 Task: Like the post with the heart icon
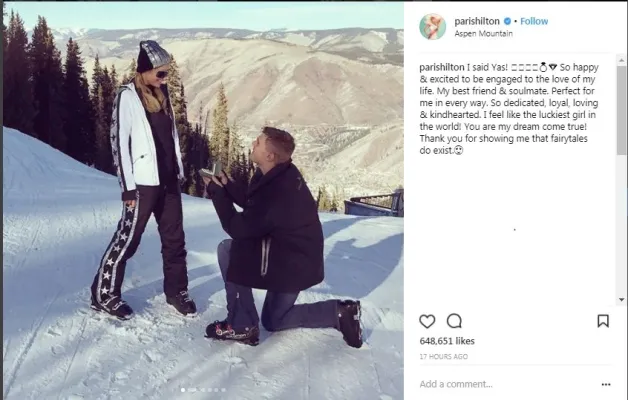coord(427,321)
